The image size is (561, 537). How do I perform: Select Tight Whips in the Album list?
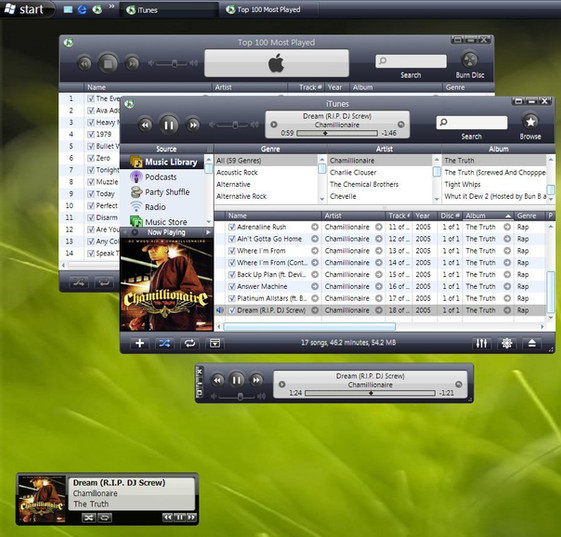pyautogui.click(x=494, y=184)
